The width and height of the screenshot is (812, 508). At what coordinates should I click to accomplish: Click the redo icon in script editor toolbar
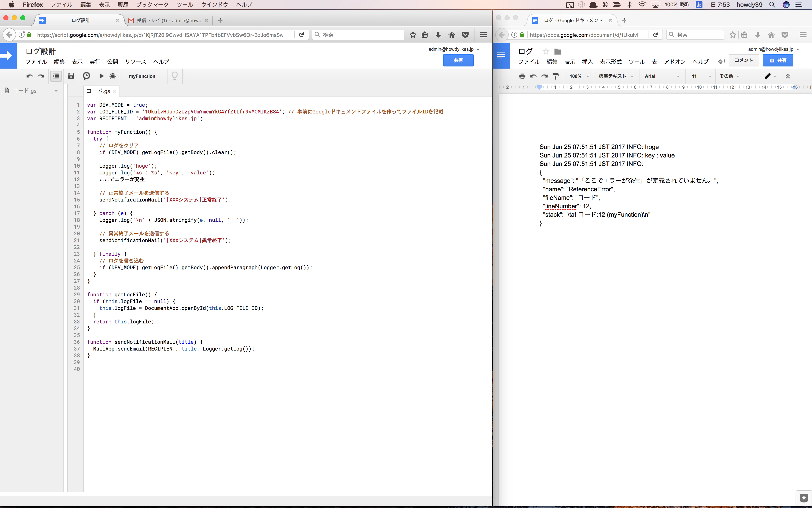click(41, 76)
